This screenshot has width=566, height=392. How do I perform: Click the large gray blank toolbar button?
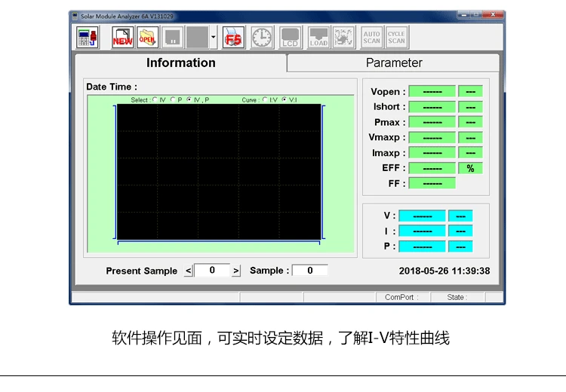point(197,38)
